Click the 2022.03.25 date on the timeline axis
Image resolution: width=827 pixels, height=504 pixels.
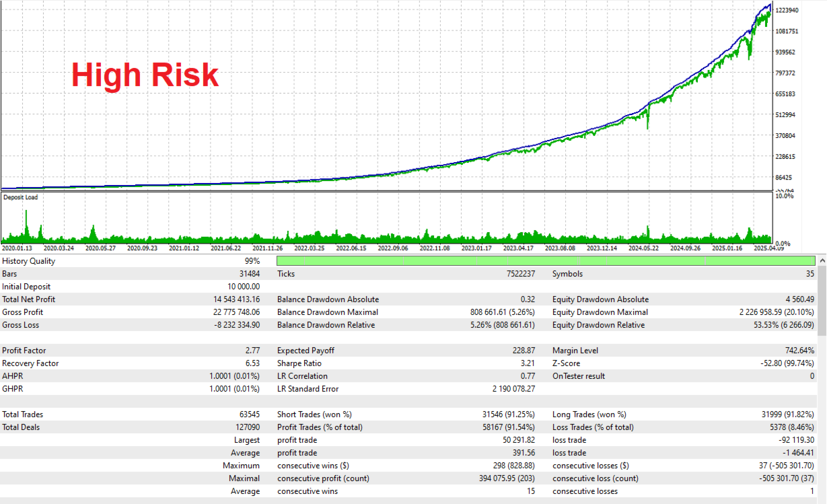tap(310, 248)
